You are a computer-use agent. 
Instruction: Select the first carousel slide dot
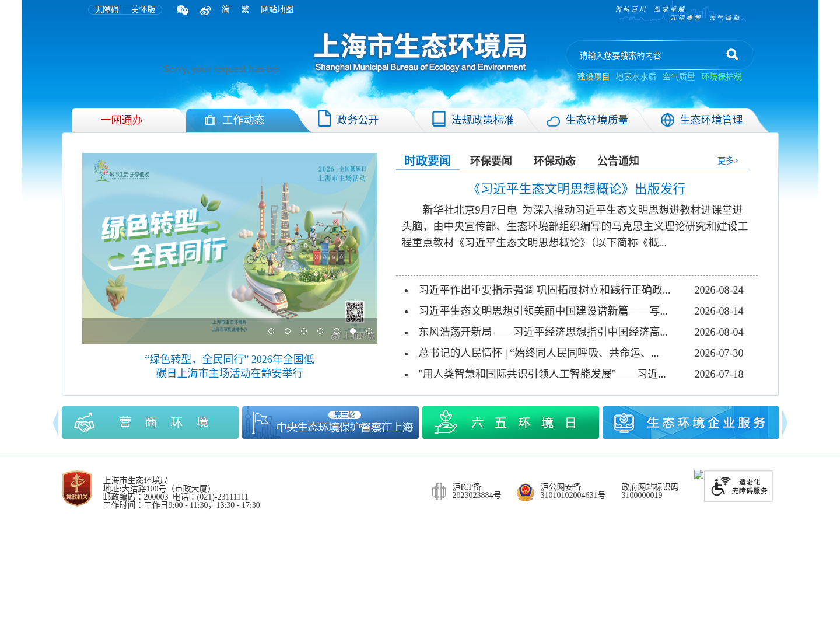271,331
